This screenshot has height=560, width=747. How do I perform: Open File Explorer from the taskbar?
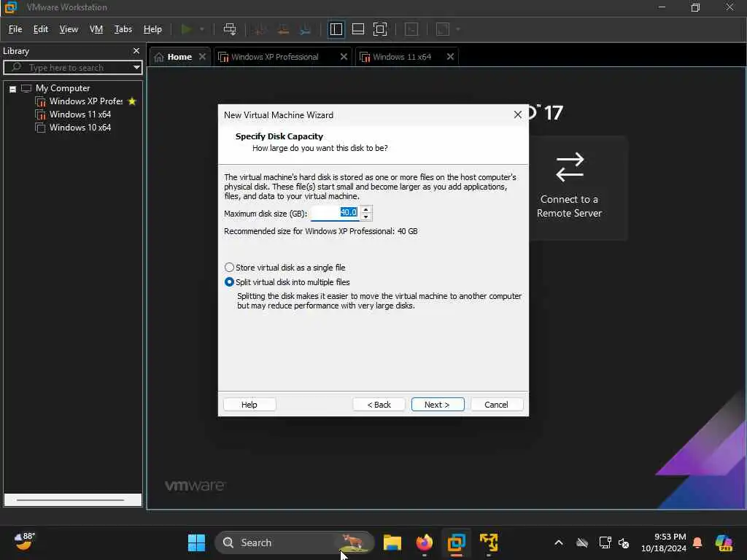pos(392,542)
